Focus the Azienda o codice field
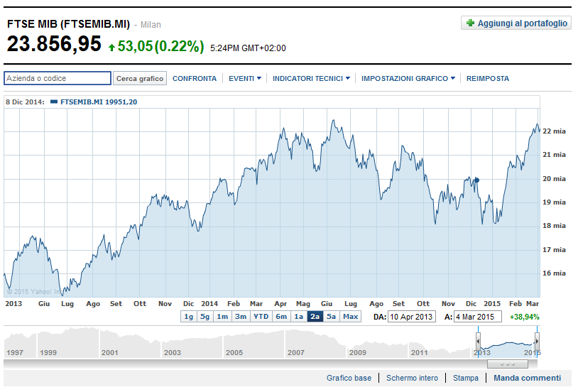 pyautogui.click(x=58, y=78)
